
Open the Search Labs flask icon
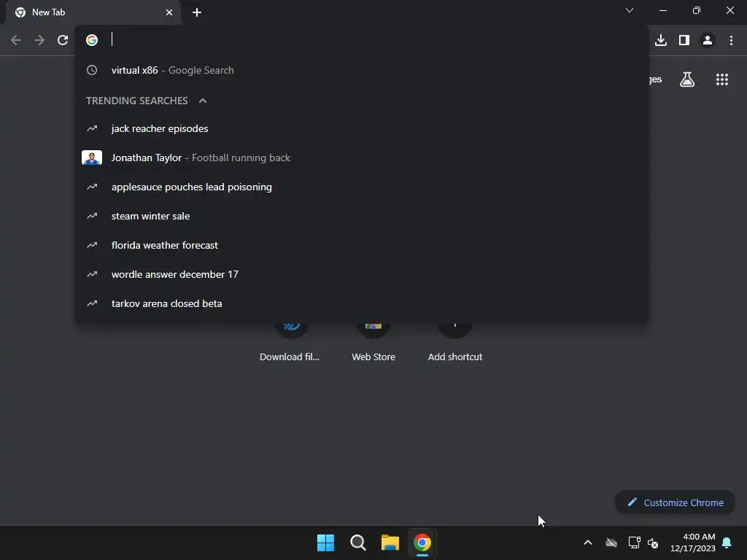pyautogui.click(x=687, y=79)
